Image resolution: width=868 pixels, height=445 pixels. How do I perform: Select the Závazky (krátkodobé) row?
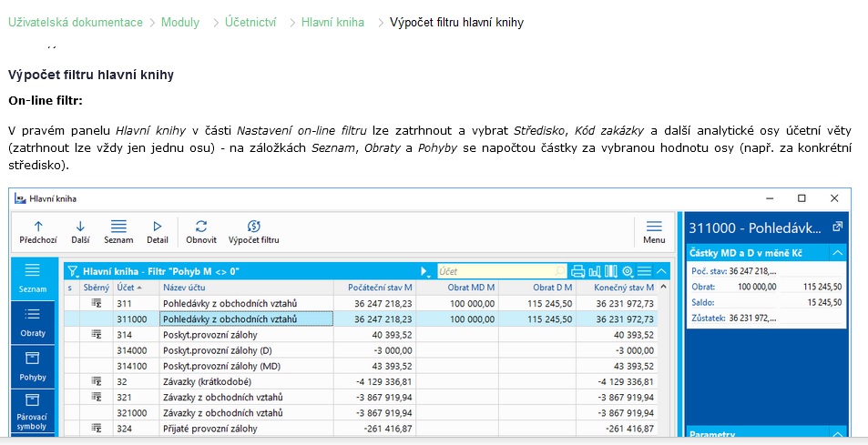pos(361,381)
